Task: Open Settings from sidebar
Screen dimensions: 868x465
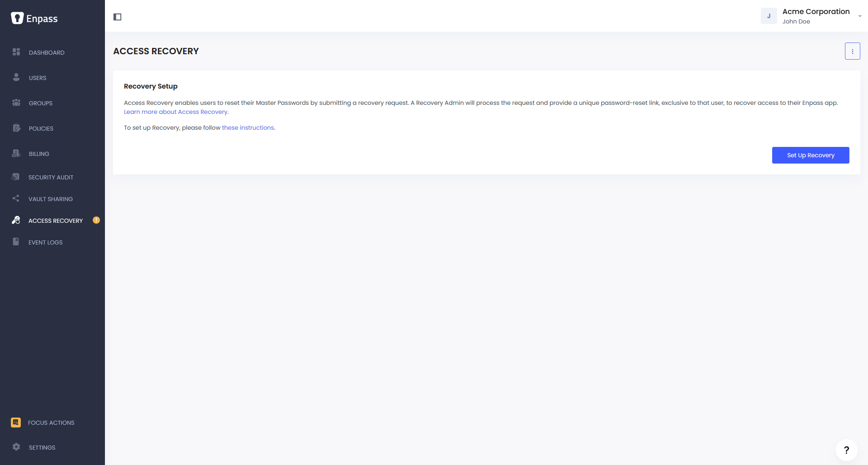Action: click(x=42, y=447)
